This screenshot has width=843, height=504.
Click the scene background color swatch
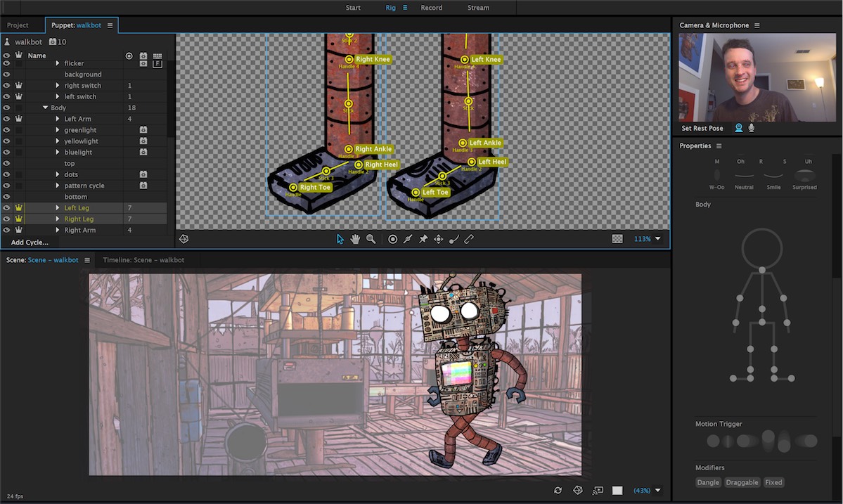coord(617,491)
